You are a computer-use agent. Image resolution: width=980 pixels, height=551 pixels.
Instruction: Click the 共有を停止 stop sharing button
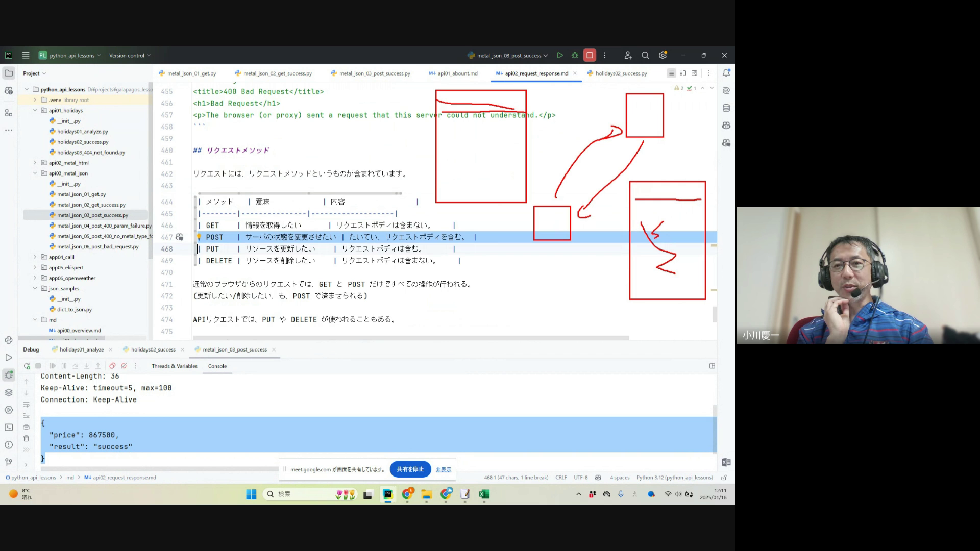(x=410, y=469)
